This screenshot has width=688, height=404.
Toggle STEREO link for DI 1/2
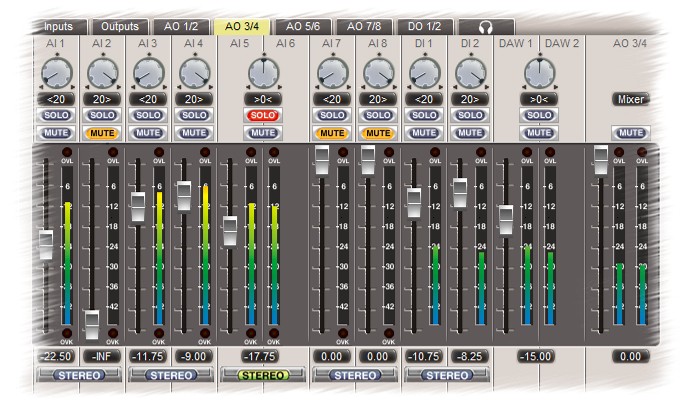tap(447, 375)
